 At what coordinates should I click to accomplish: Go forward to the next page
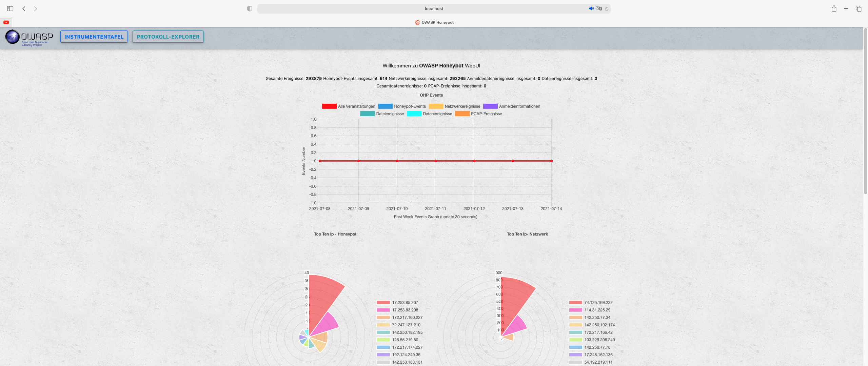pyautogui.click(x=35, y=8)
